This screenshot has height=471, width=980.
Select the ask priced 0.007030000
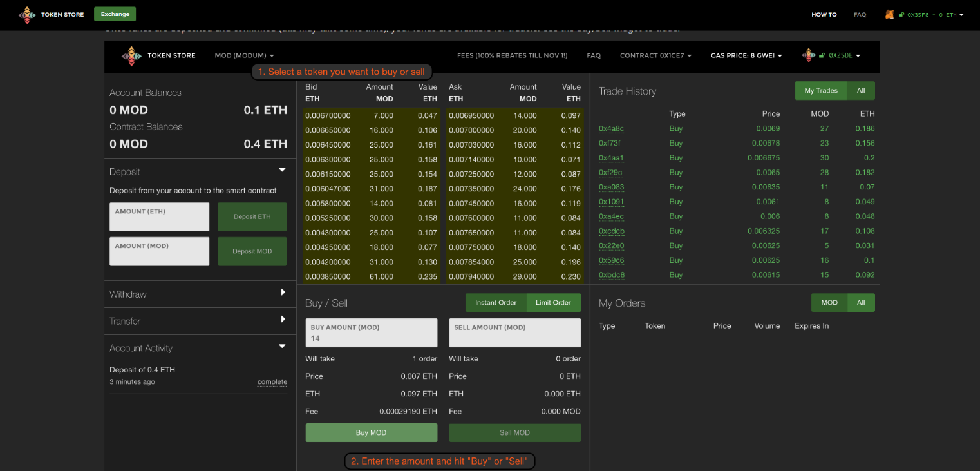coord(515,145)
